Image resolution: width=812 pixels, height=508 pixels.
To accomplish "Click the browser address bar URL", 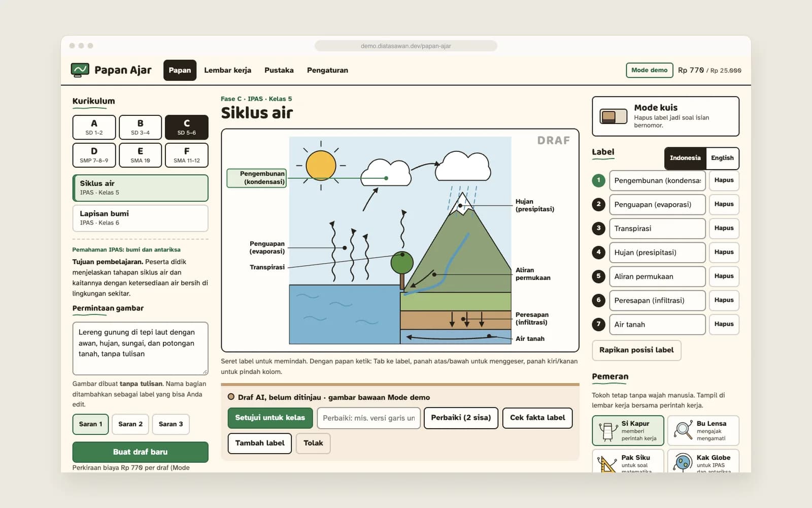I will click(x=405, y=46).
